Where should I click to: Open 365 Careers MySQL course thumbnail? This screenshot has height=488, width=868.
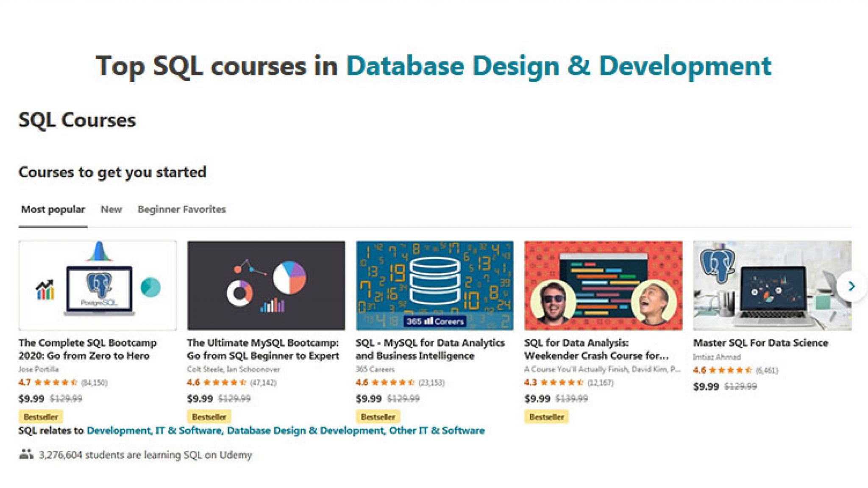434,285
